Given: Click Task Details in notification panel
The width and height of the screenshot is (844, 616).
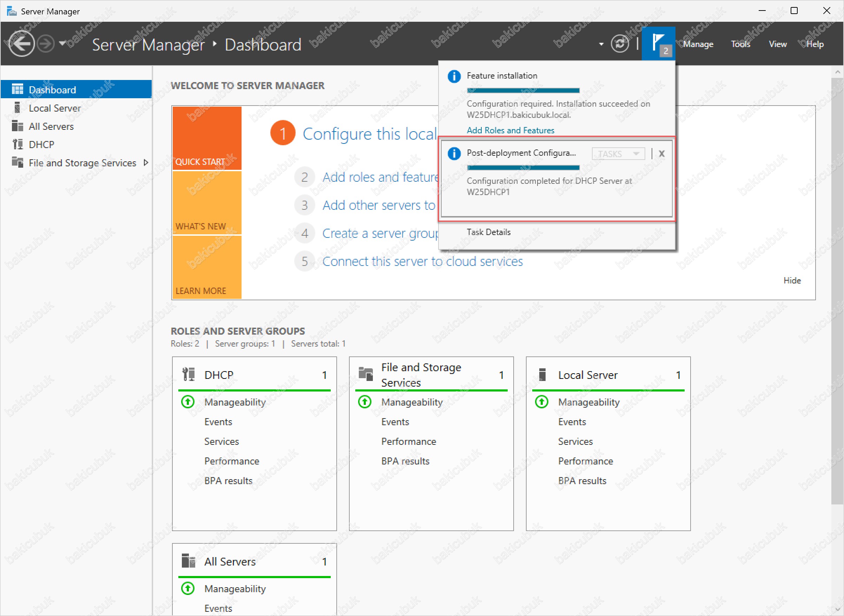Looking at the screenshot, I should (x=489, y=232).
